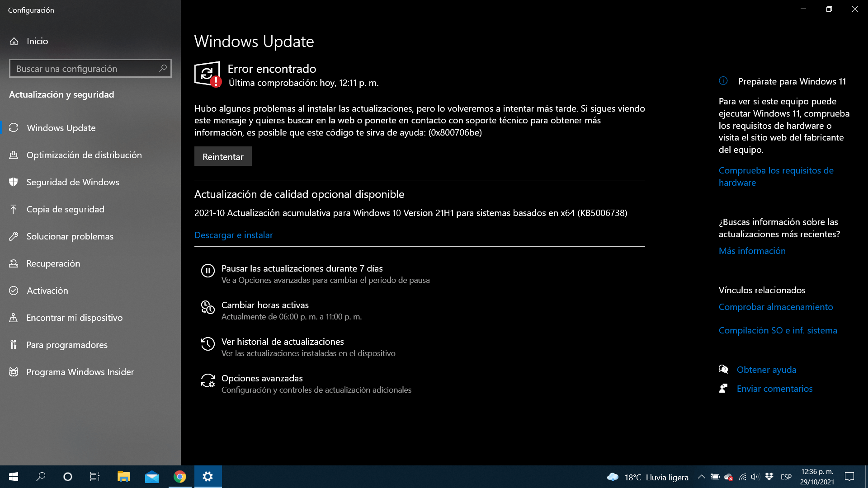Click Comprueba los requisitos de hardware link

point(776,176)
